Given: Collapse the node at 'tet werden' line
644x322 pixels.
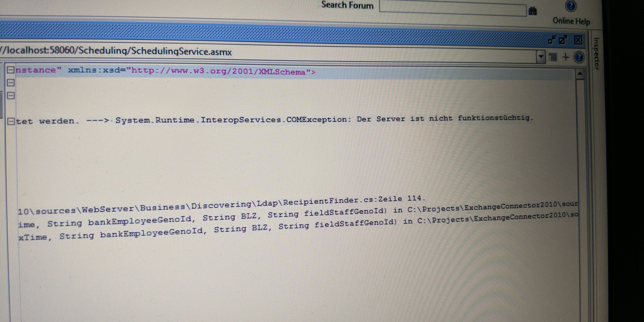Looking at the screenshot, I should click(x=11, y=122).
